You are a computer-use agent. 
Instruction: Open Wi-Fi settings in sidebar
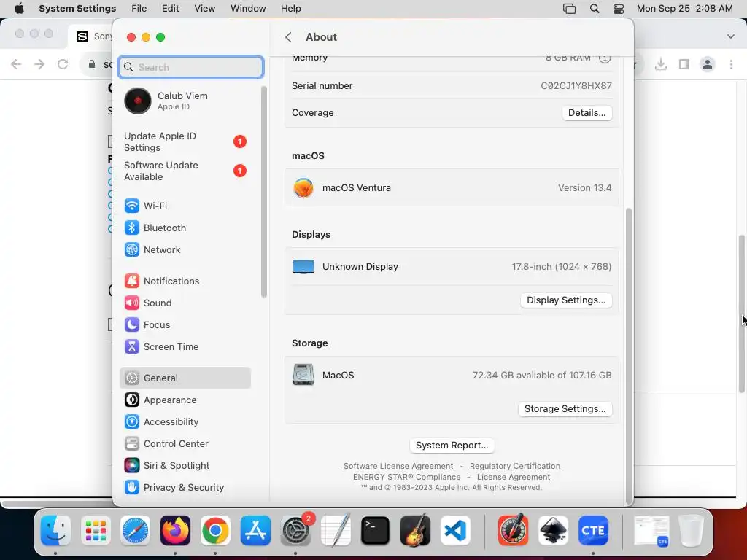[185, 206]
